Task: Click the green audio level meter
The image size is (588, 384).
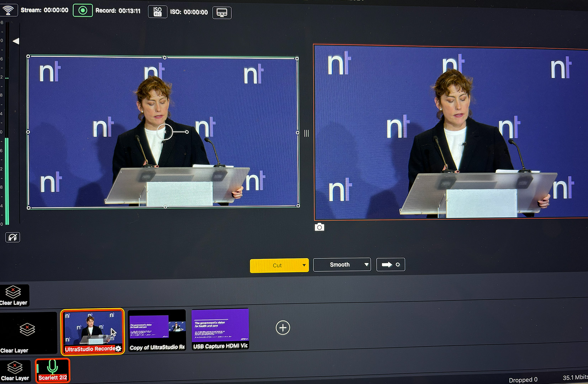Action: (7, 181)
